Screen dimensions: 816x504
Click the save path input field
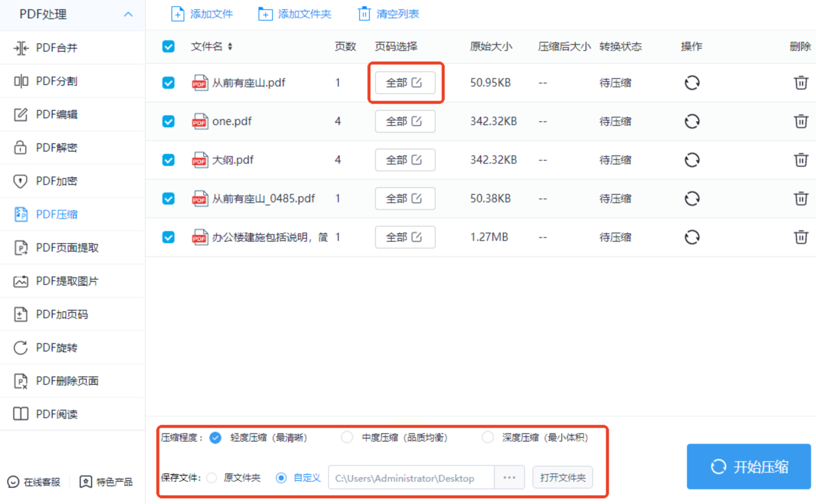pos(411,478)
